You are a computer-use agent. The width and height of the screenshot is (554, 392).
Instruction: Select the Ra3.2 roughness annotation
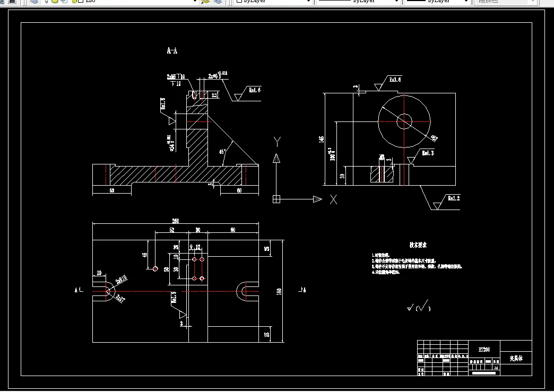click(454, 198)
